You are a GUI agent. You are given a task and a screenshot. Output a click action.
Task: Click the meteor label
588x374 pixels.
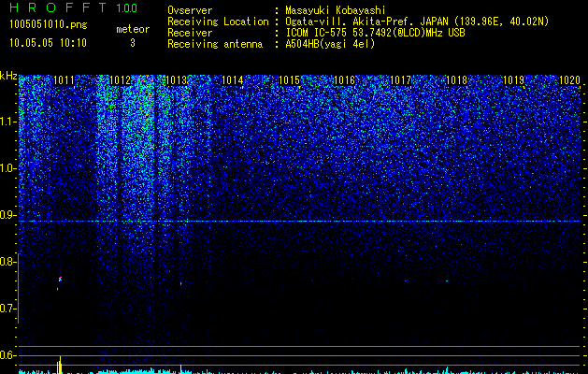pyautogui.click(x=133, y=29)
